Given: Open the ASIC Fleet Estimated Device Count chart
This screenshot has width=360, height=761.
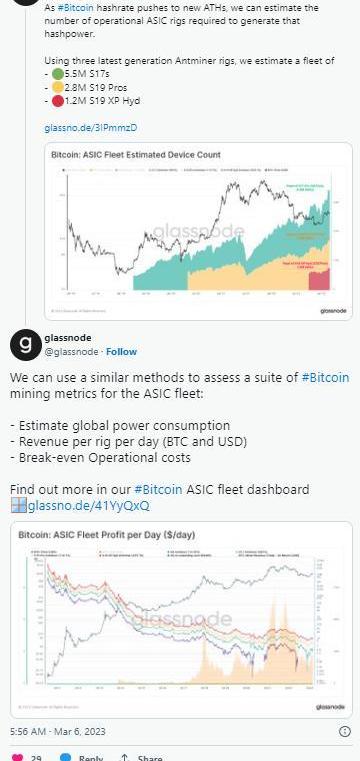Looking at the screenshot, I should (x=198, y=231).
